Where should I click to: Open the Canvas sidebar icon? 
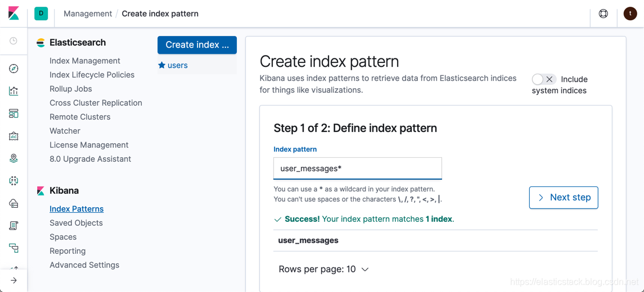point(13,136)
